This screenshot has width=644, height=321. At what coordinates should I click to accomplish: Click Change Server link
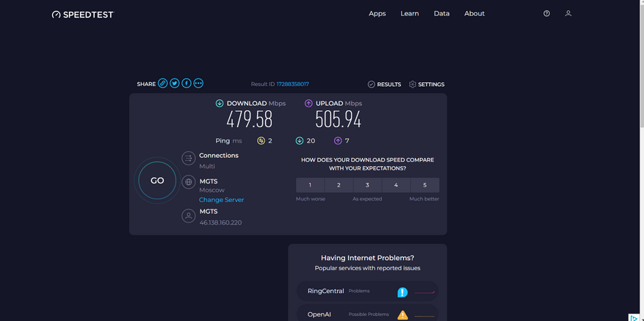coord(221,200)
